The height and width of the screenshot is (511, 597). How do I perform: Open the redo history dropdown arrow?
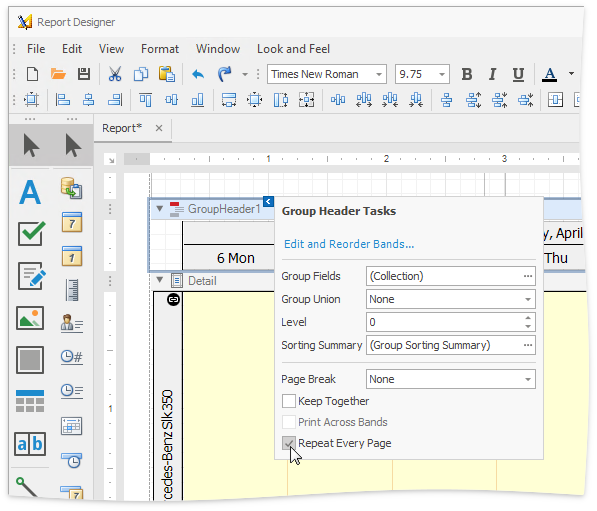click(x=245, y=74)
